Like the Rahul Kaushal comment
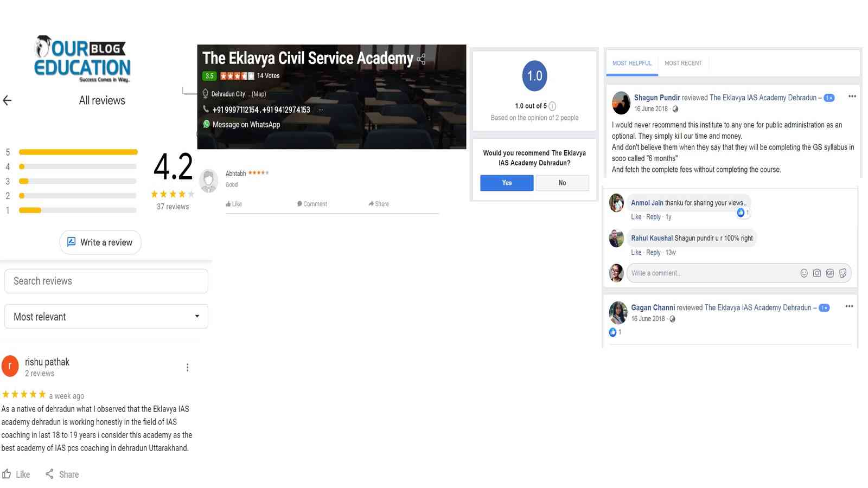868x488 pixels. coord(636,253)
